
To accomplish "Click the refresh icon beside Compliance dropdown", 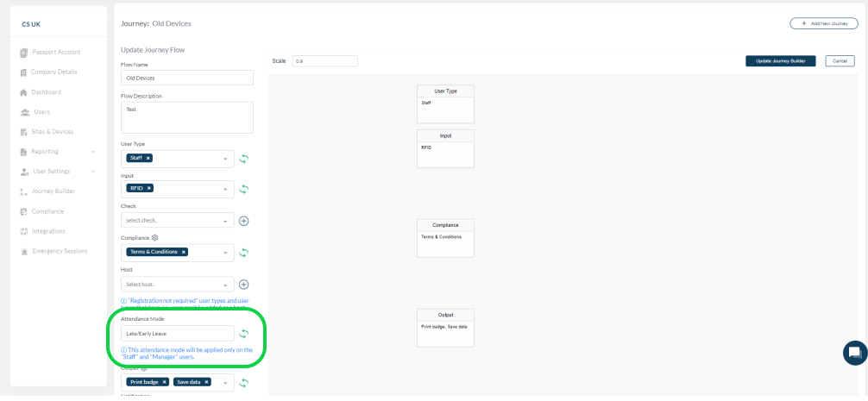I will 243,253.
